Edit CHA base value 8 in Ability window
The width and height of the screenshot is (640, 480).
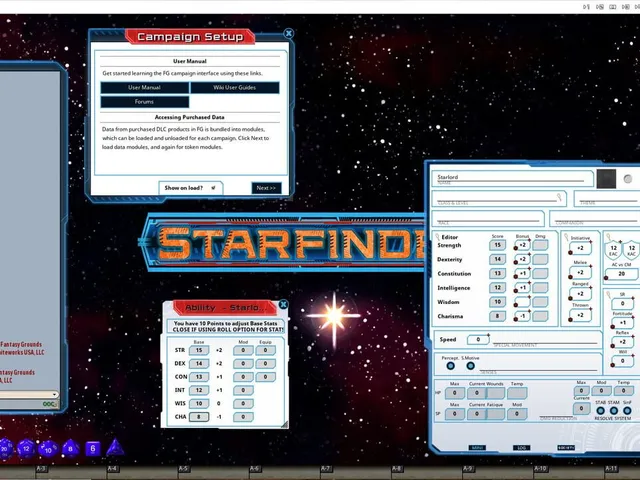[199, 417]
